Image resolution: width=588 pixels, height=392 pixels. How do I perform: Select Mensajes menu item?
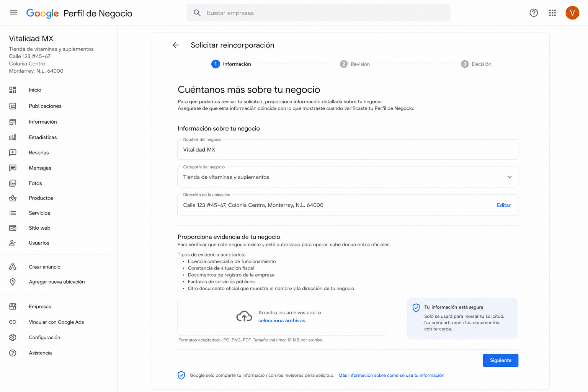(40, 168)
